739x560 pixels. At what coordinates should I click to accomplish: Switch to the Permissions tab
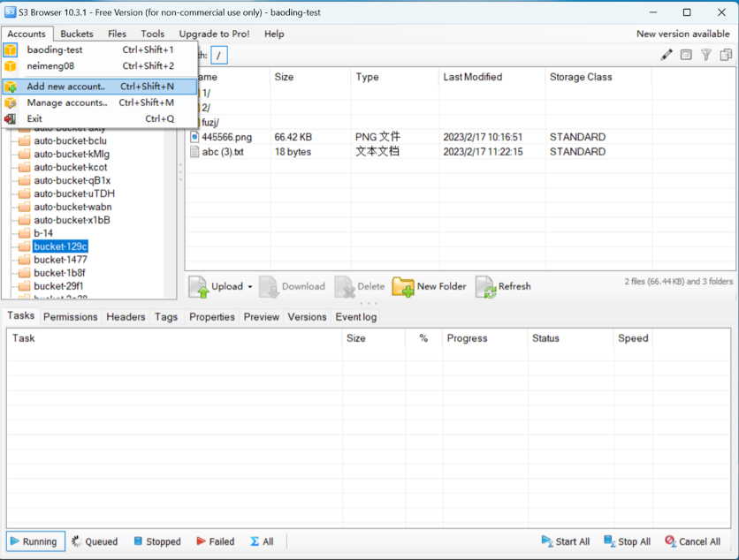pyautogui.click(x=71, y=317)
